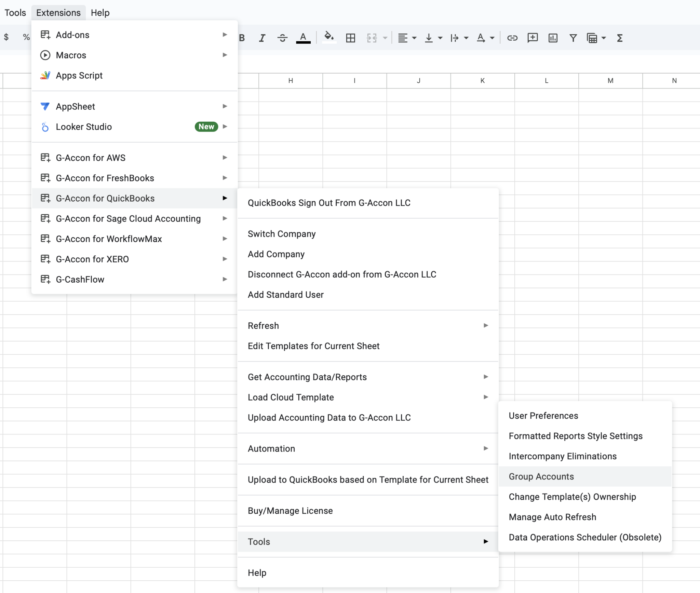Select Upload to QuickBooks based on Template
Image resolution: width=700 pixels, height=593 pixels.
coord(368,480)
